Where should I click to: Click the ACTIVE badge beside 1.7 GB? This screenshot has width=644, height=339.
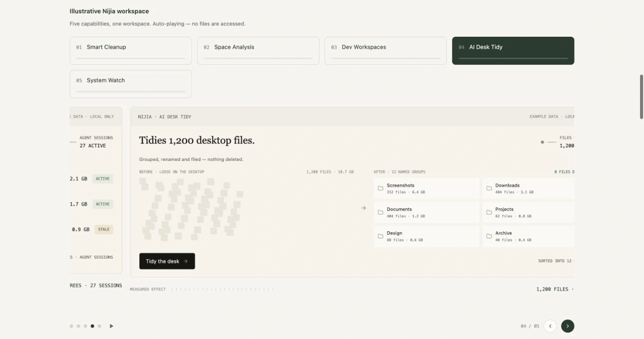103,204
